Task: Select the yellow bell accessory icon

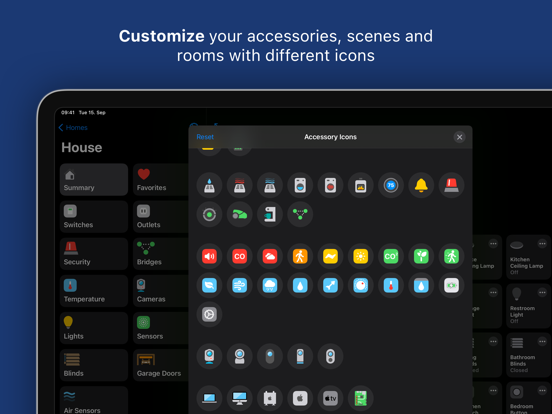Action: tap(421, 185)
